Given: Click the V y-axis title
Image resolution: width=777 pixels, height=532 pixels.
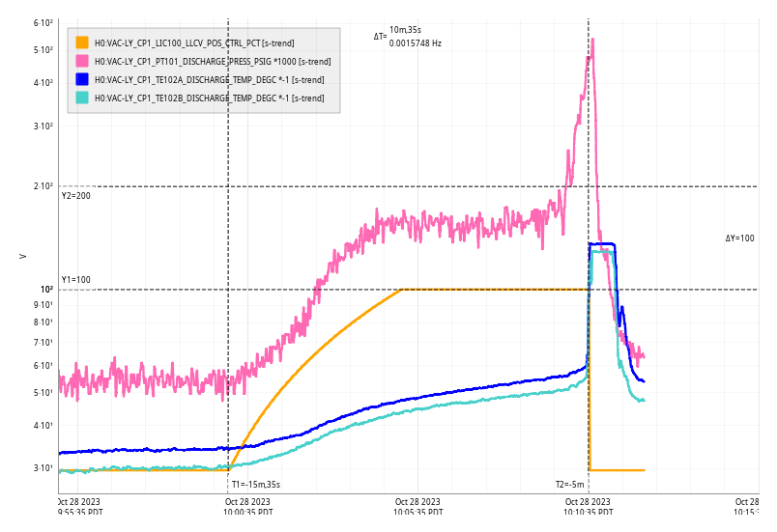Looking at the screenshot, I should click(22, 256).
